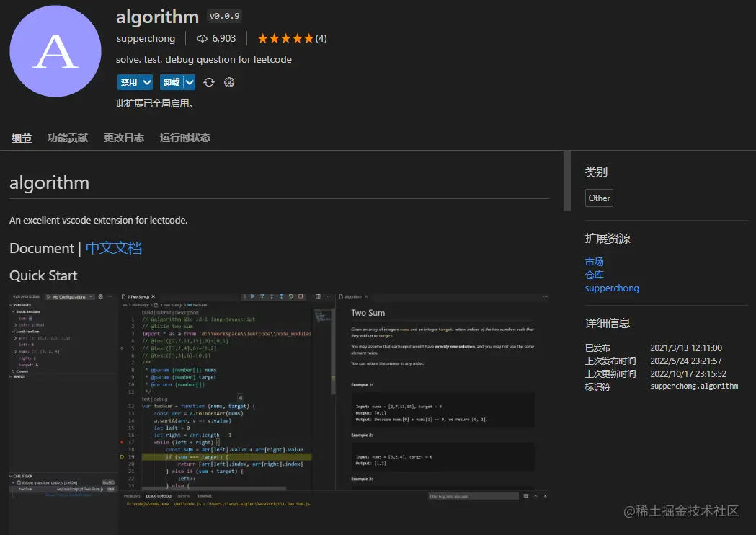Click the readme vertical scrollbar

[x=567, y=181]
